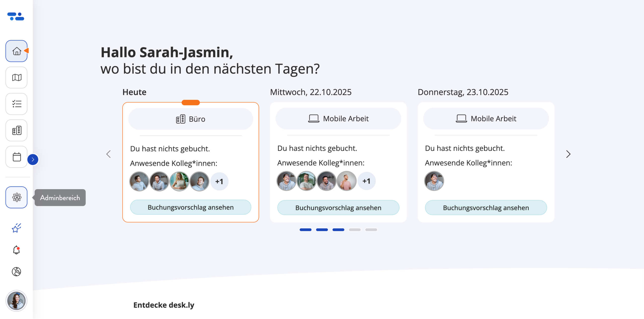Open the floor plan map icon
The image size is (644, 319).
point(17,77)
